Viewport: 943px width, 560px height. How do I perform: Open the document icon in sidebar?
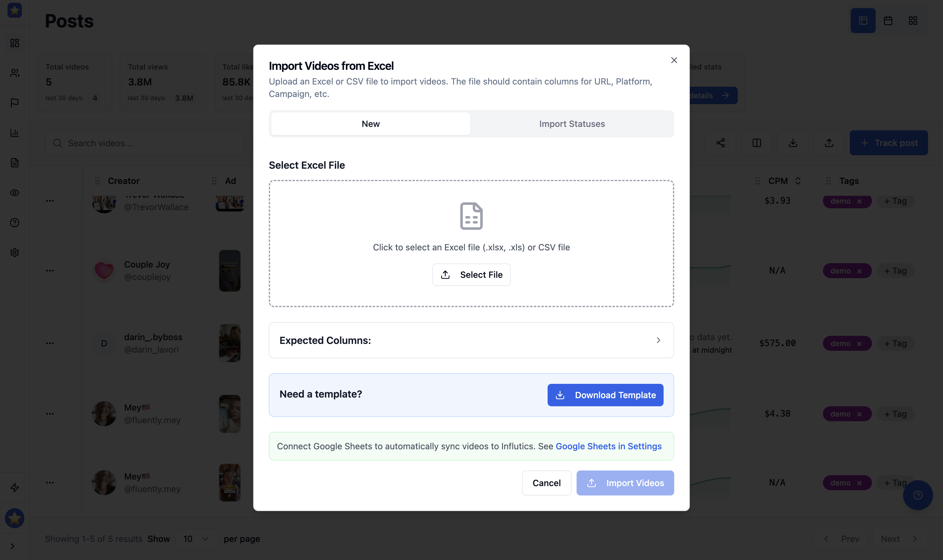(15, 163)
